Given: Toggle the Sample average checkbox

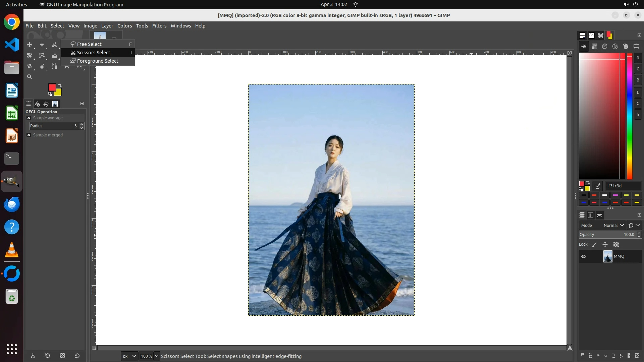Looking at the screenshot, I should click(29, 118).
